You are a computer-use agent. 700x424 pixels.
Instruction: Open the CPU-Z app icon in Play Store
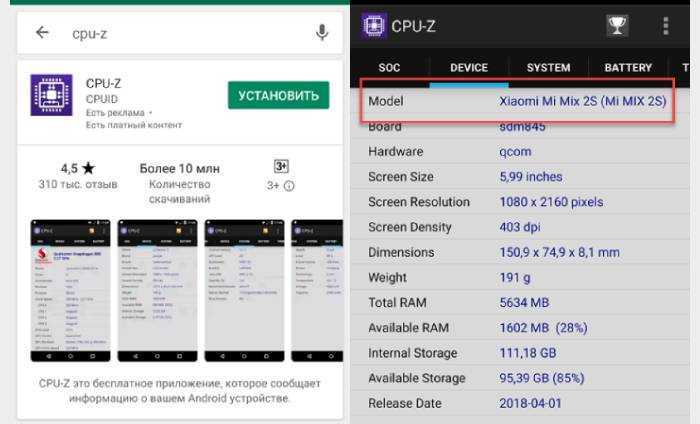51,95
